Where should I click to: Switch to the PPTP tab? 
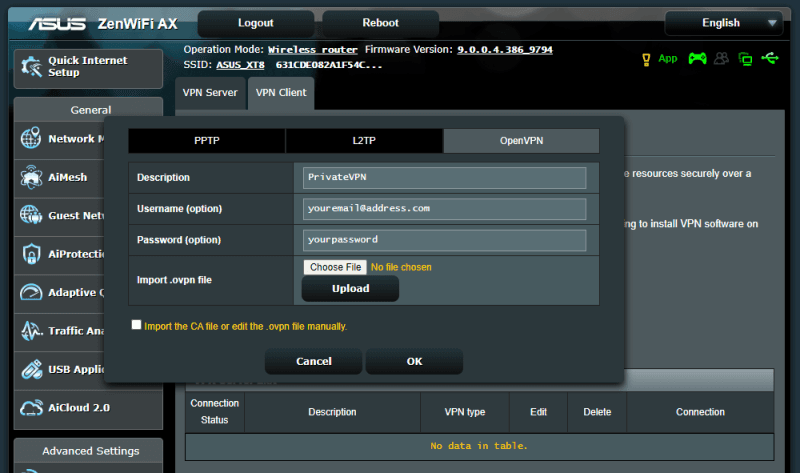pos(206,141)
